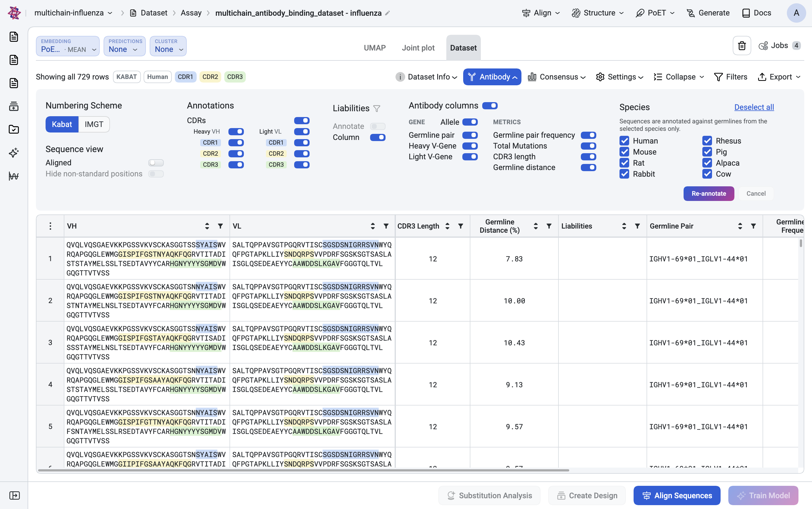This screenshot has height=509, width=812.
Task: Open the third document icon in sidebar
Action: (x=14, y=83)
